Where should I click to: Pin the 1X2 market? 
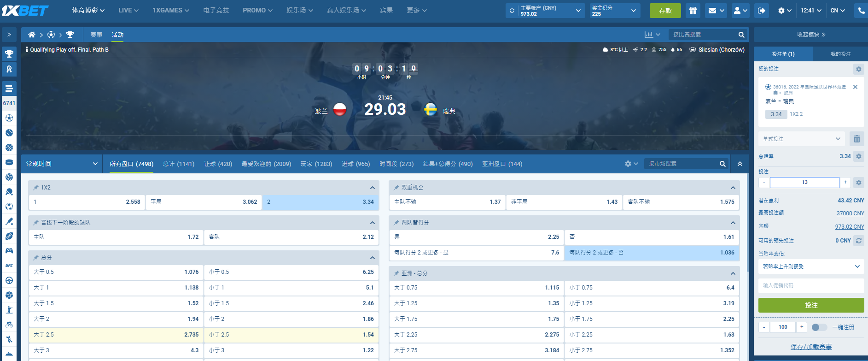[36, 188]
